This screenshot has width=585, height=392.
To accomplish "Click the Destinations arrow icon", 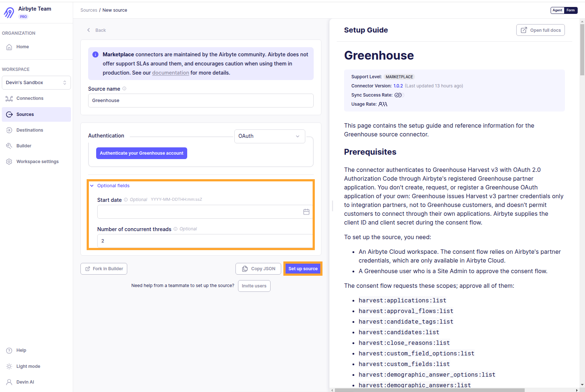I will click(9, 130).
